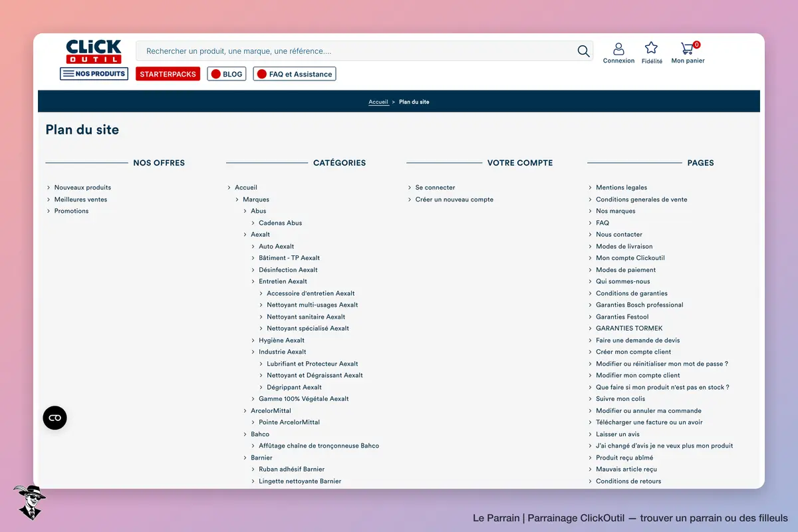Open the Nos marques page
The image size is (798, 532).
(616, 211)
